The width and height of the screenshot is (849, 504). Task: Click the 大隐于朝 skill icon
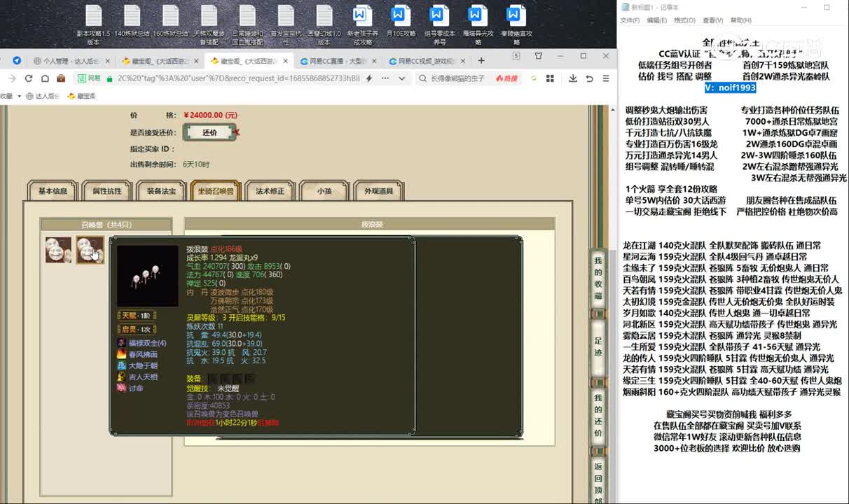point(122,365)
